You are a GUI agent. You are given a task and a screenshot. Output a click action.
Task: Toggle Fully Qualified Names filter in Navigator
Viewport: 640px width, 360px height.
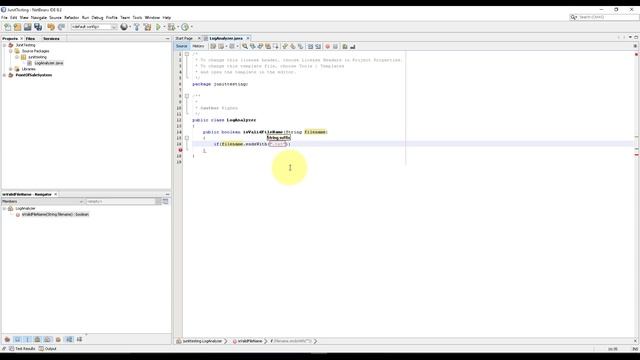[x=58, y=340]
